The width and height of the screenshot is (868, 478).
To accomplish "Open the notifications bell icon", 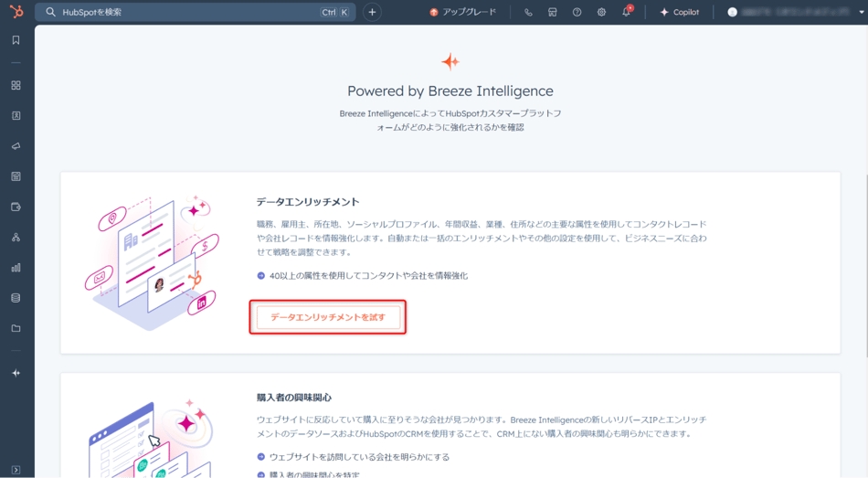I will pyautogui.click(x=626, y=12).
